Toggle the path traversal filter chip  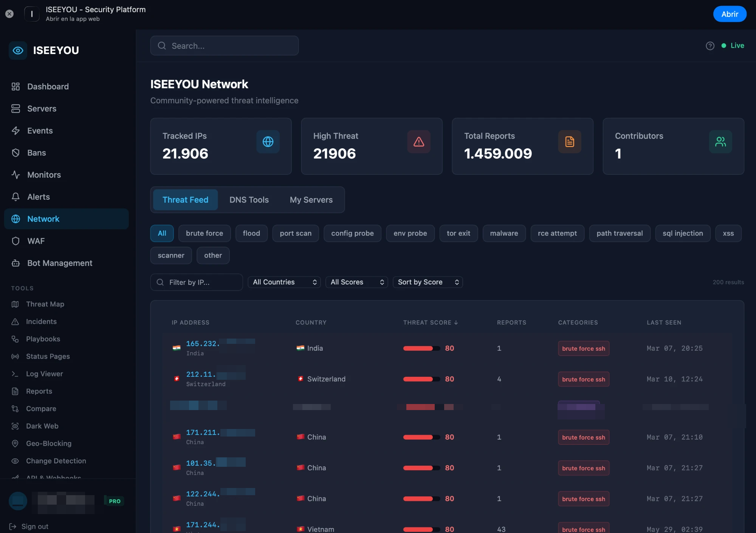[620, 233]
